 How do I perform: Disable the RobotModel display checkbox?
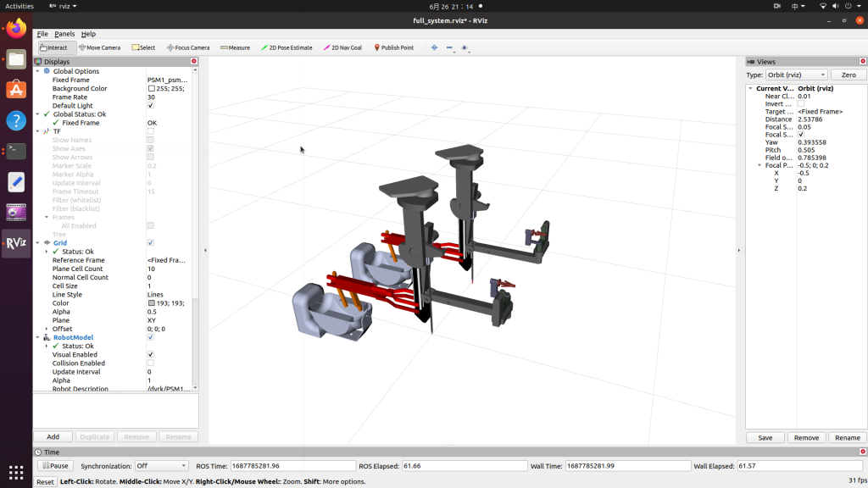click(x=151, y=337)
